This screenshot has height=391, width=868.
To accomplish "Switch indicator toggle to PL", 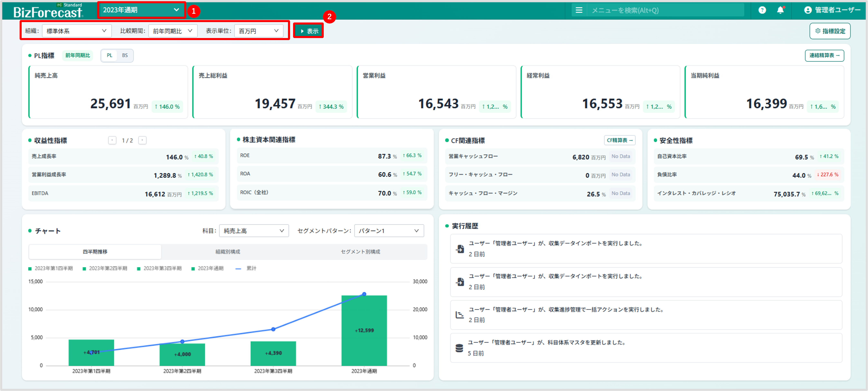I will point(110,56).
